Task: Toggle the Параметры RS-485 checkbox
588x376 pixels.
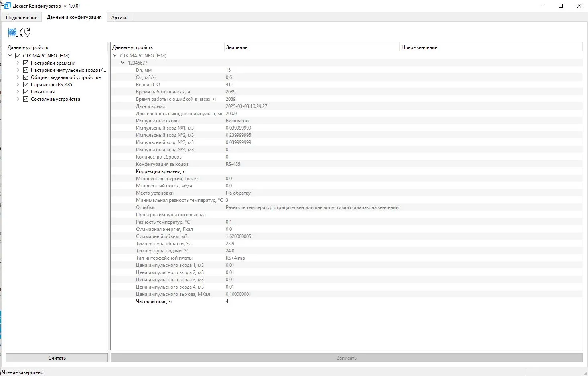Action: pos(26,85)
